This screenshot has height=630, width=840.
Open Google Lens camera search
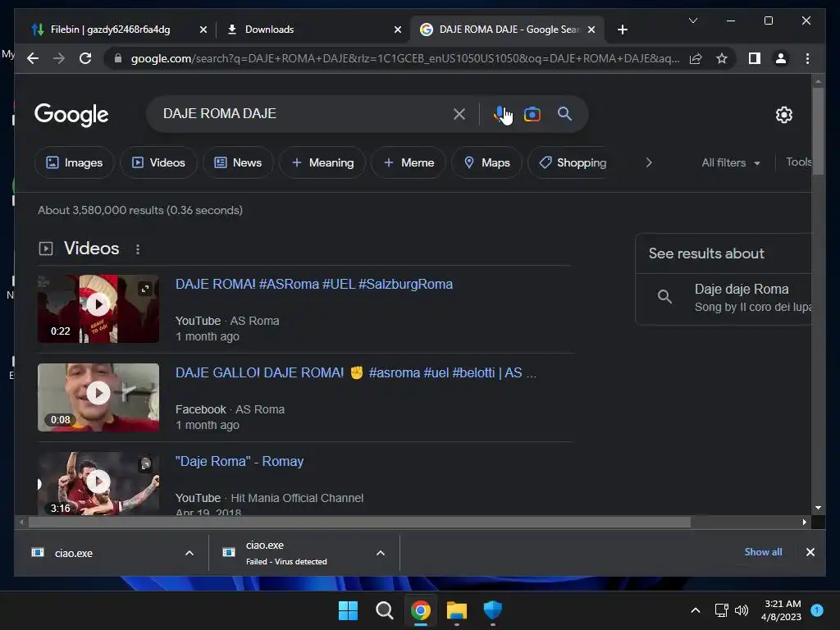click(x=532, y=114)
